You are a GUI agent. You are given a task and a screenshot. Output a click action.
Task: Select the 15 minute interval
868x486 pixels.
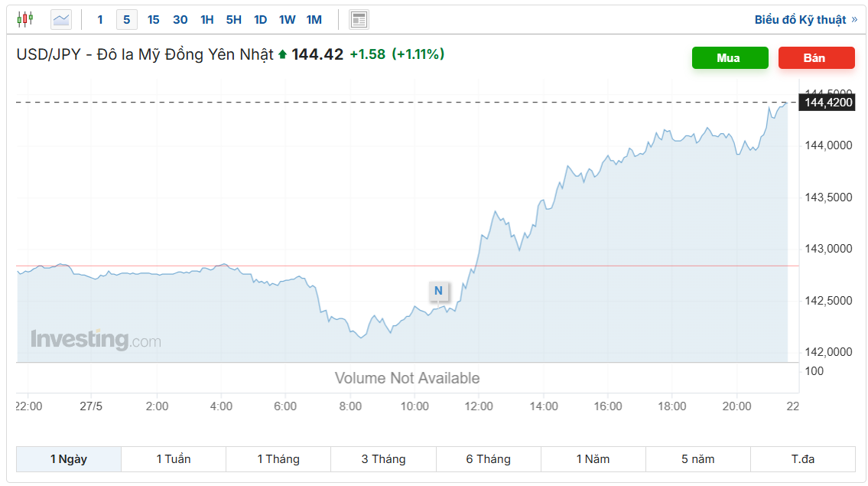coord(153,20)
